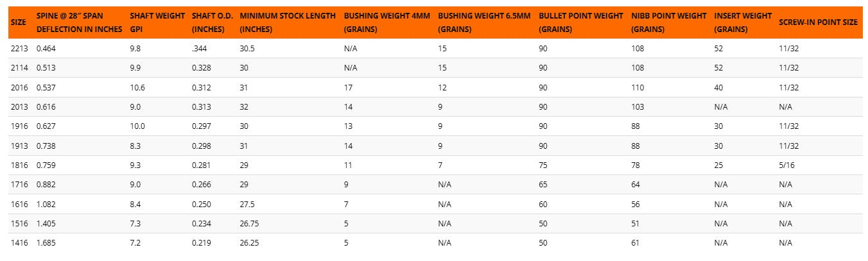The image size is (868, 261).
Task: Select the INSERT WEIGHT header
Action: [x=743, y=22]
